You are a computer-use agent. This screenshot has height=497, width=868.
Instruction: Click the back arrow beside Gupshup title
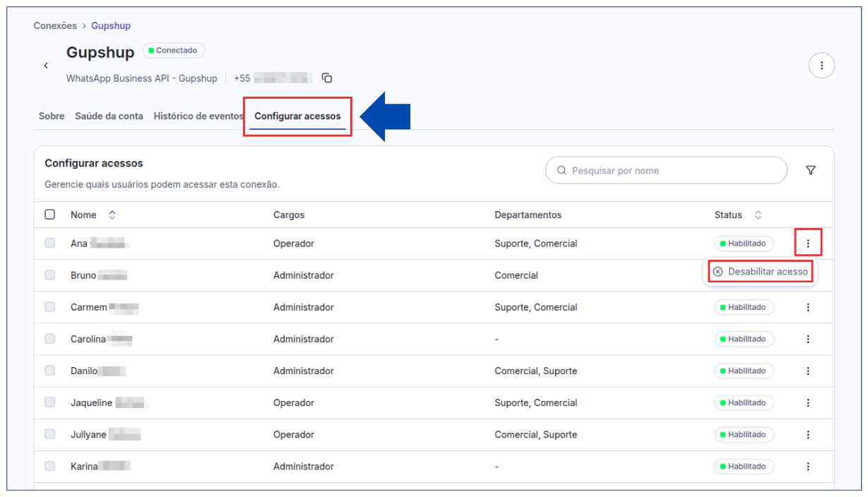(x=46, y=66)
